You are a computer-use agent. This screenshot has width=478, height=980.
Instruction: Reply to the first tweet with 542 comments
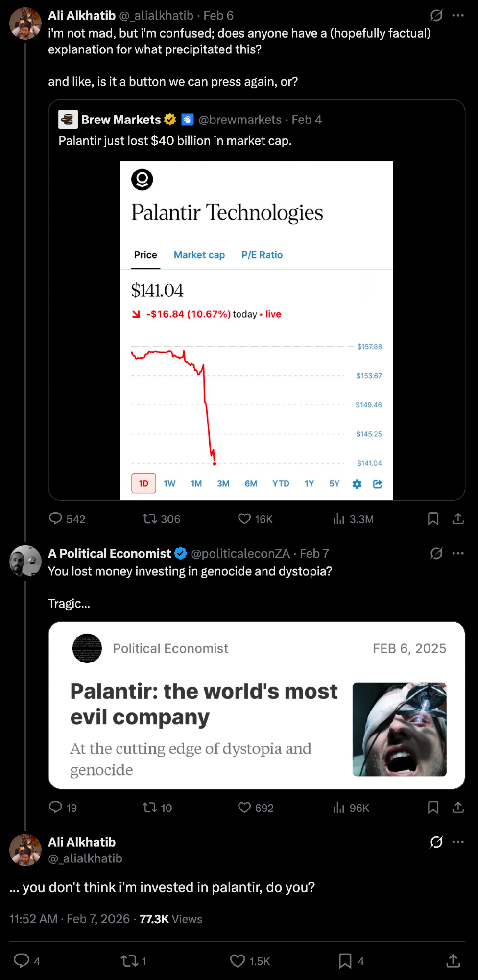pos(56,519)
